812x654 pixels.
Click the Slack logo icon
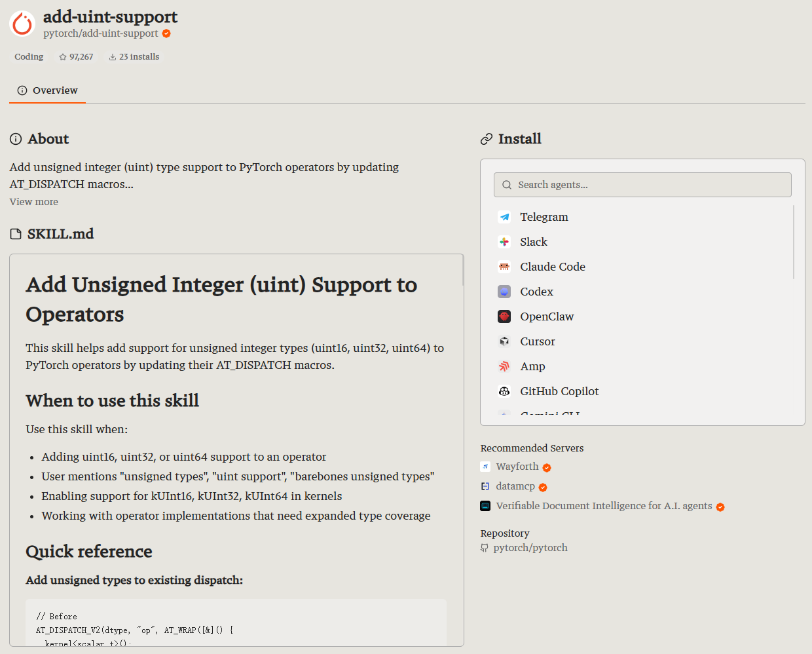point(504,242)
